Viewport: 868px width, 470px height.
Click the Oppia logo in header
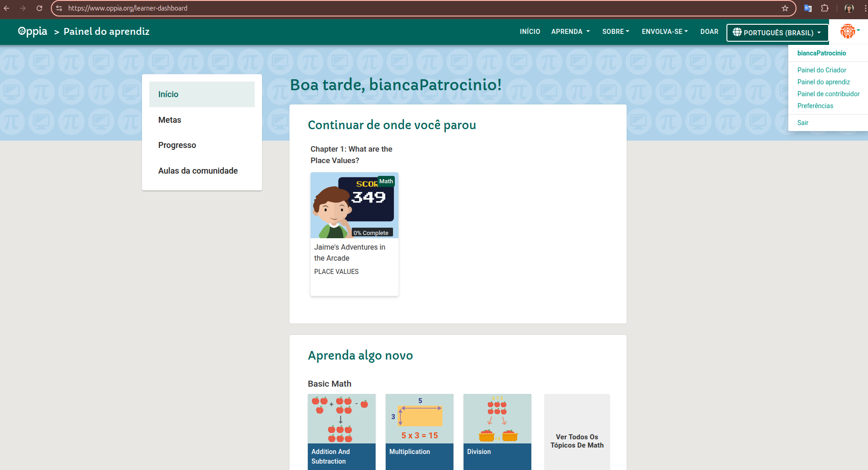tap(32, 31)
